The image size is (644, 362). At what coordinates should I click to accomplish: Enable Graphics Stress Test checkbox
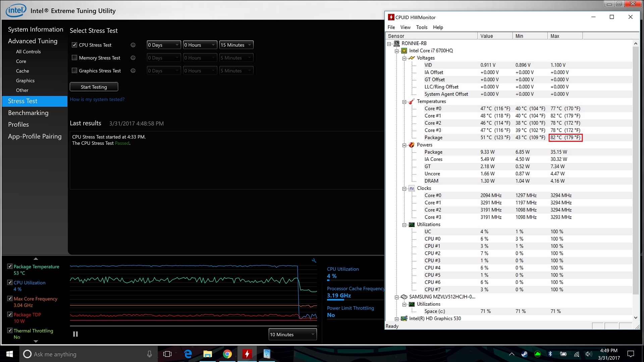[74, 71]
